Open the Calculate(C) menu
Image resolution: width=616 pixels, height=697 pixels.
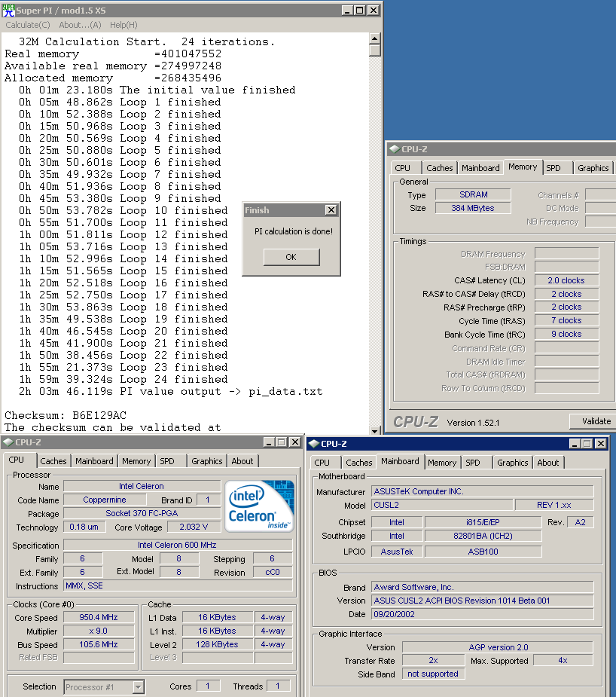28,25
